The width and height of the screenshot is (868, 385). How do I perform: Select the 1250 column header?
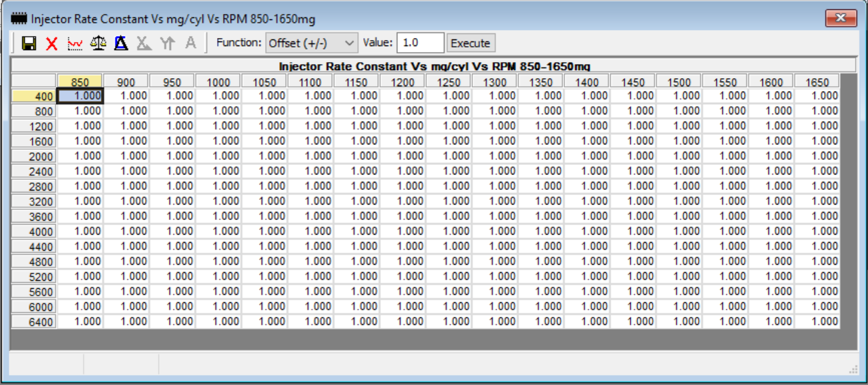click(448, 82)
